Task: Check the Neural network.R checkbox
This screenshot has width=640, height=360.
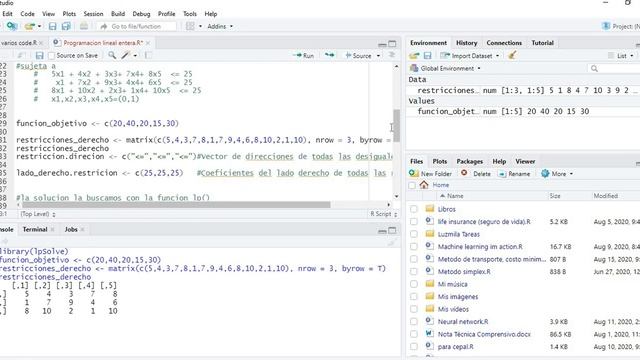Action: (414, 322)
